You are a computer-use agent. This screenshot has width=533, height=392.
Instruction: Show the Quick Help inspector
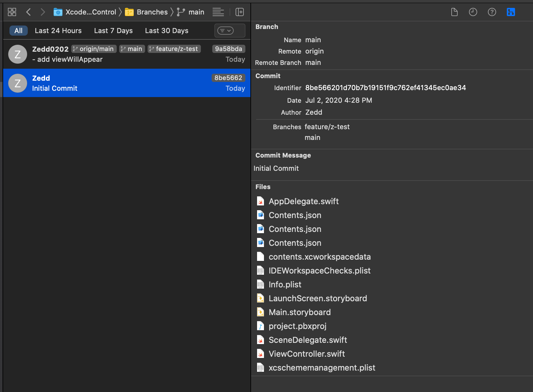point(492,12)
